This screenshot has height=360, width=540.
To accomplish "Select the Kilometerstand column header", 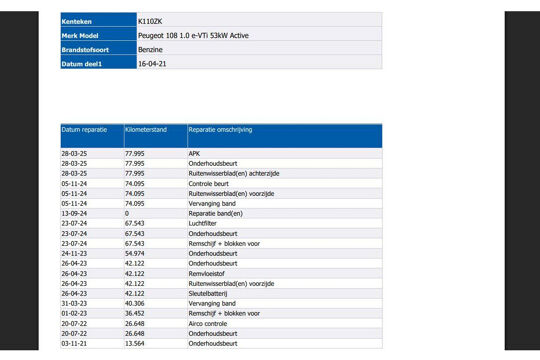I will pyautogui.click(x=155, y=136).
